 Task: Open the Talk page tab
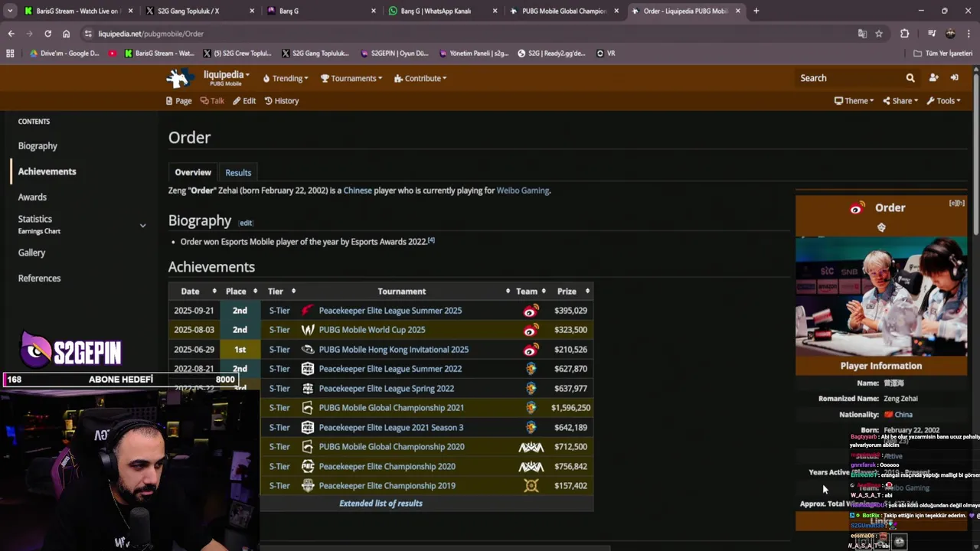pos(212,101)
